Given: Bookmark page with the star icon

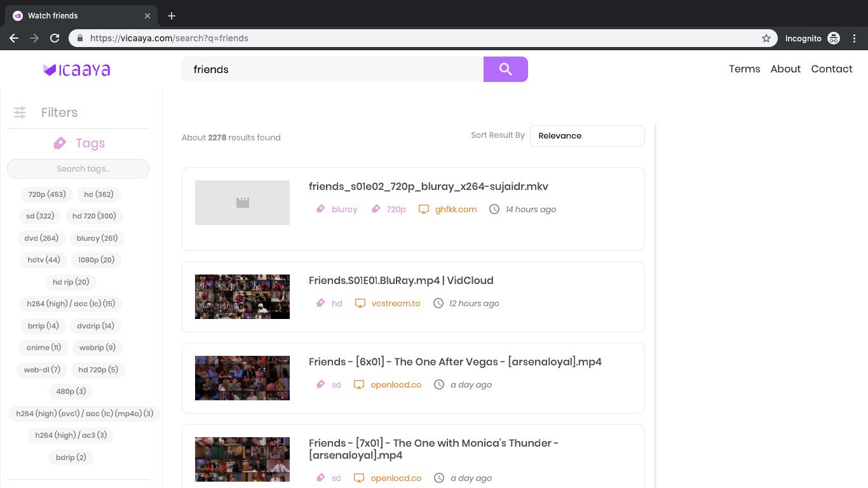Looking at the screenshot, I should pos(766,38).
